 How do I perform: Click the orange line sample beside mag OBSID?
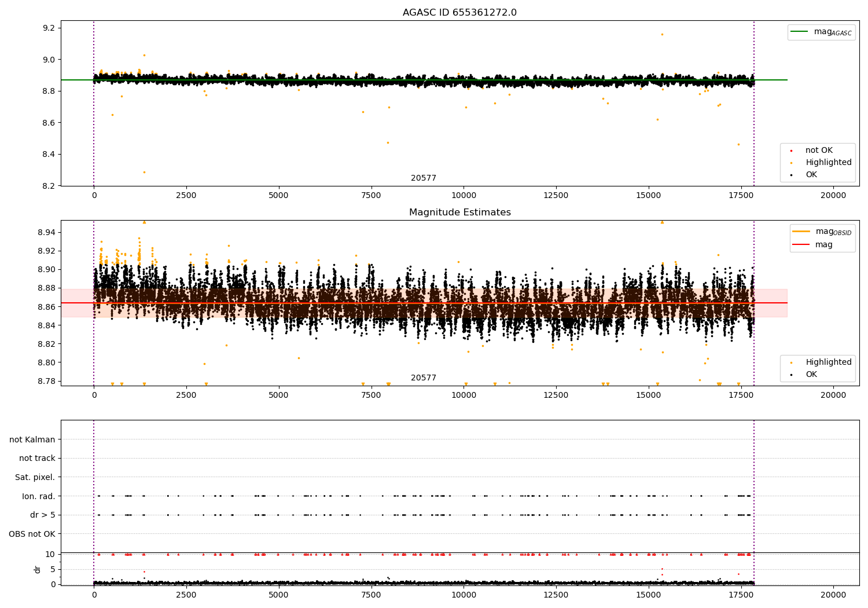pyautogui.click(x=801, y=231)
